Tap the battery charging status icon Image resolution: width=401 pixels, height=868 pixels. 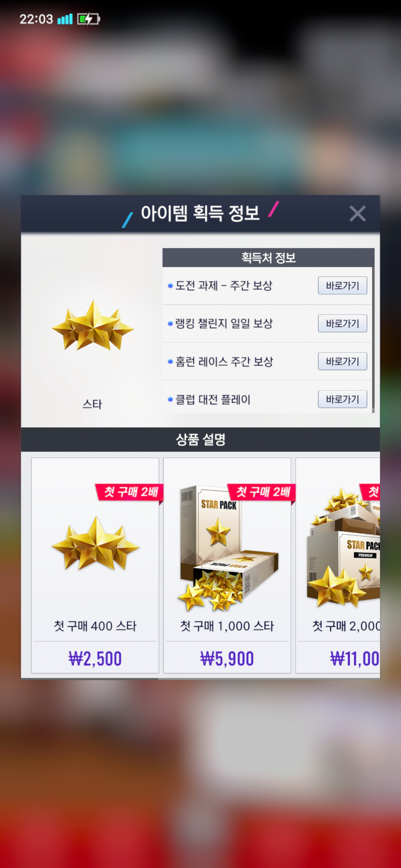click(x=88, y=19)
